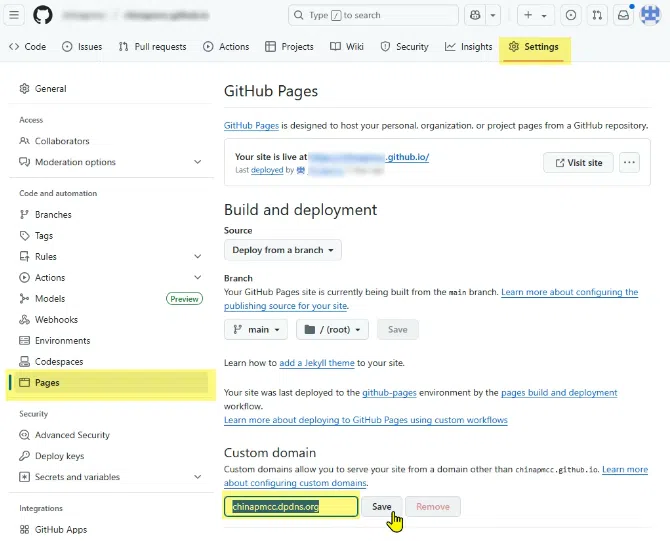Open the github-pages environment link

click(x=389, y=393)
